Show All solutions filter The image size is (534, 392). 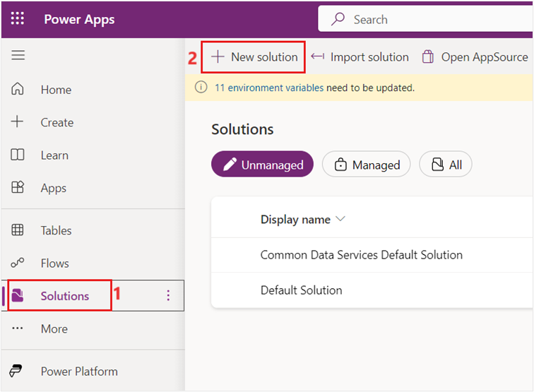pyautogui.click(x=446, y=165)
